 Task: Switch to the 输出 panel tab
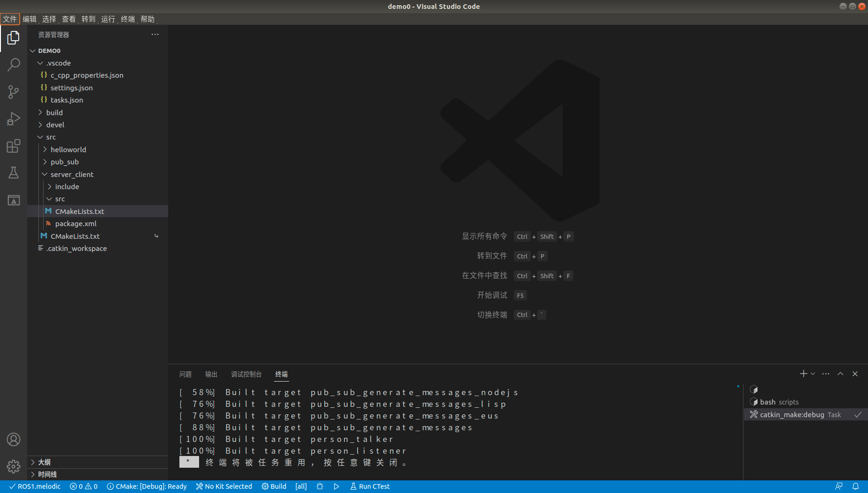(211, 374)
